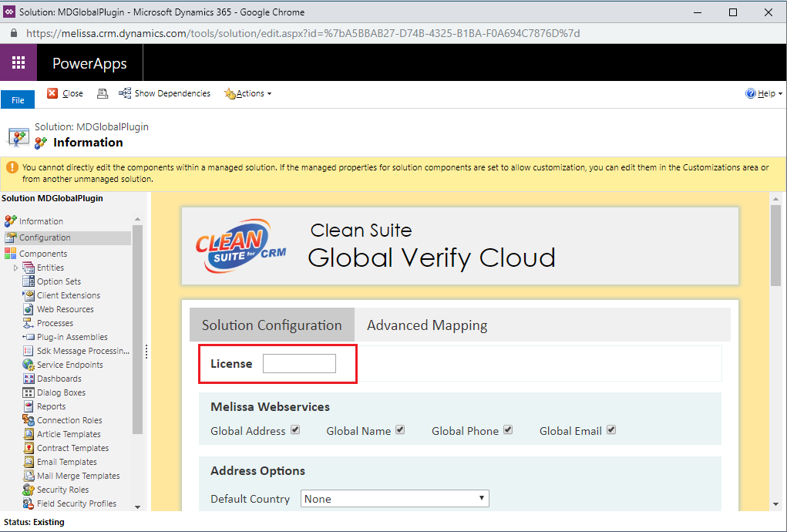Expand the Entities tree node
Screen dimensions: 787x532
(15, 268)
